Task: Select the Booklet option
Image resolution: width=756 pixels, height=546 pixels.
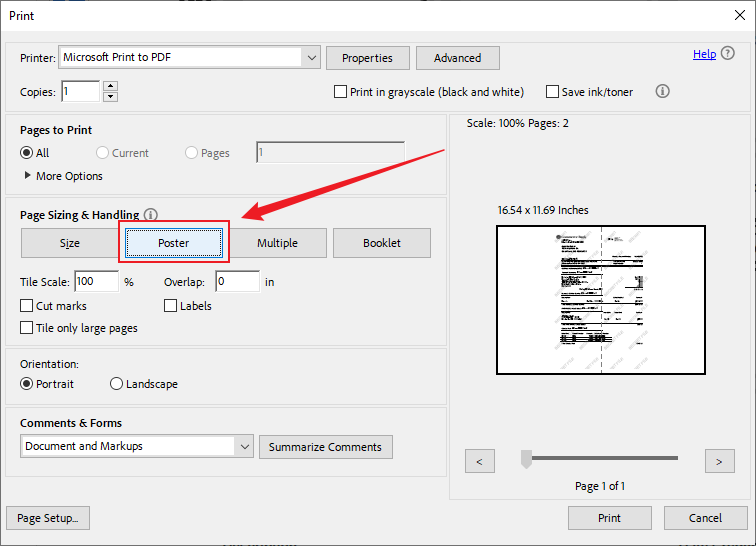Action: (x=382, y=243)
